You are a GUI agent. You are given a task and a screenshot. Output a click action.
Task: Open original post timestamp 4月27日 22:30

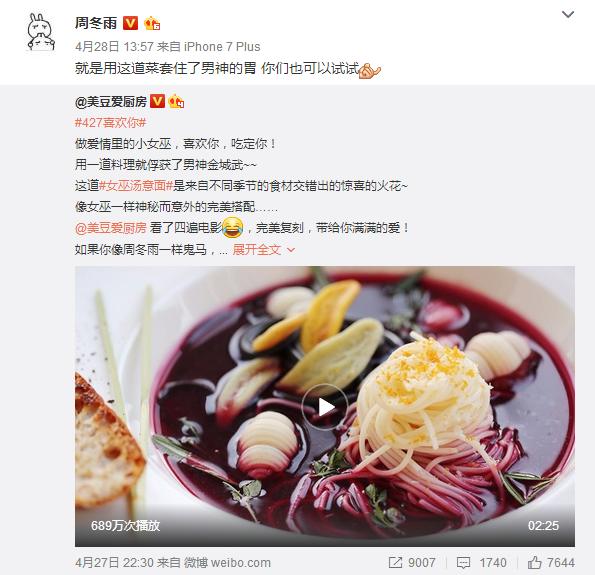pyautogui.click(x=114, y=562)
